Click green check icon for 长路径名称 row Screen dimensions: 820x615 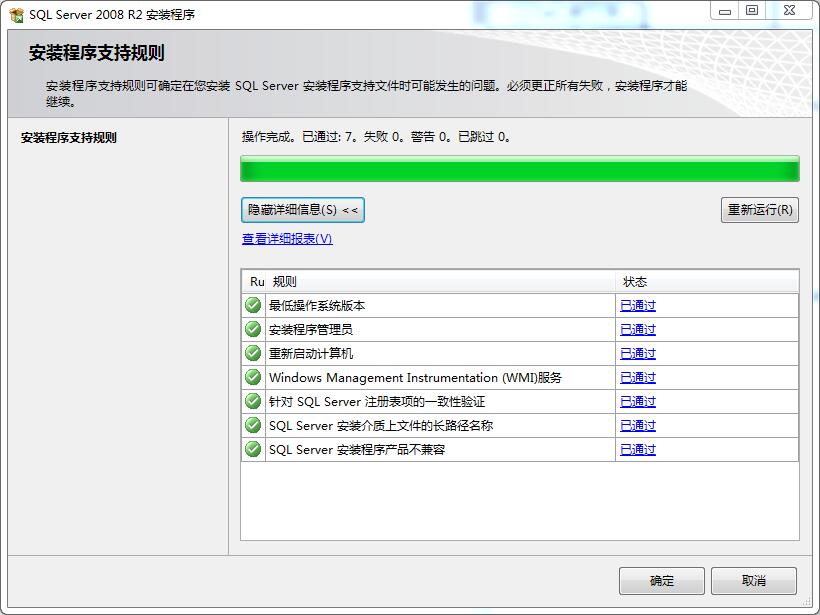(253, 425)
